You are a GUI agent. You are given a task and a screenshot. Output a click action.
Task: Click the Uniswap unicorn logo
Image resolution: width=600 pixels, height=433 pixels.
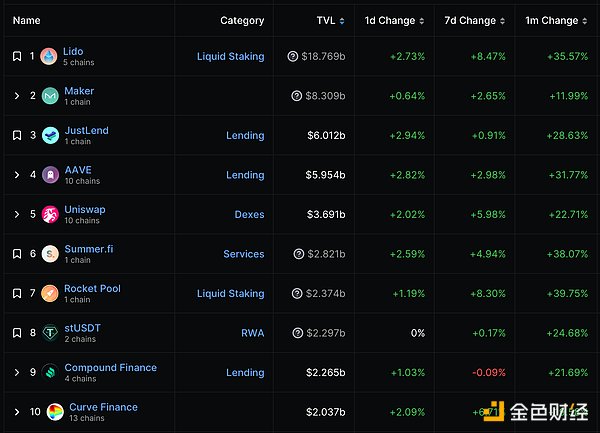(50, 215)
